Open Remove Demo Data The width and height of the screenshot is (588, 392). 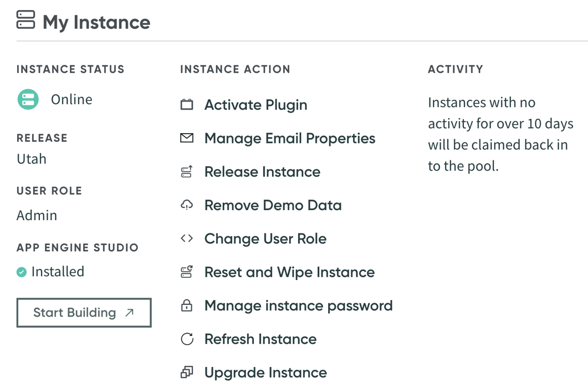pos(273,205)
